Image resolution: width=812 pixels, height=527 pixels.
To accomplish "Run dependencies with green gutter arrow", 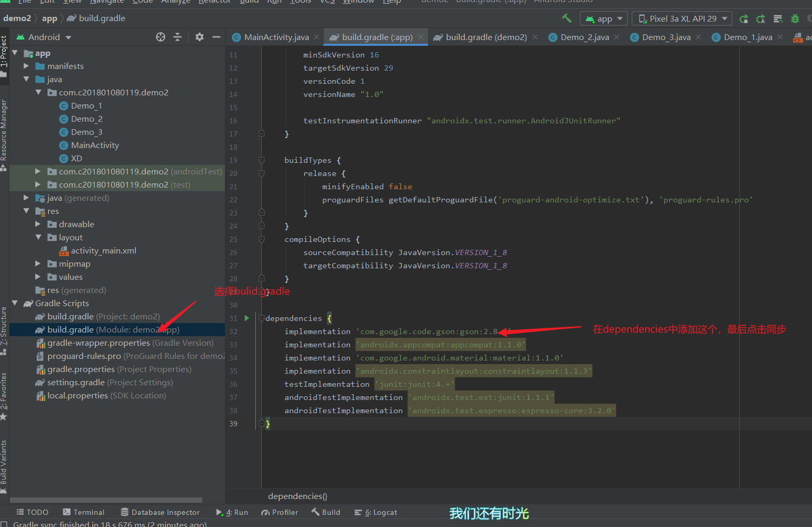I will (246, 318).
